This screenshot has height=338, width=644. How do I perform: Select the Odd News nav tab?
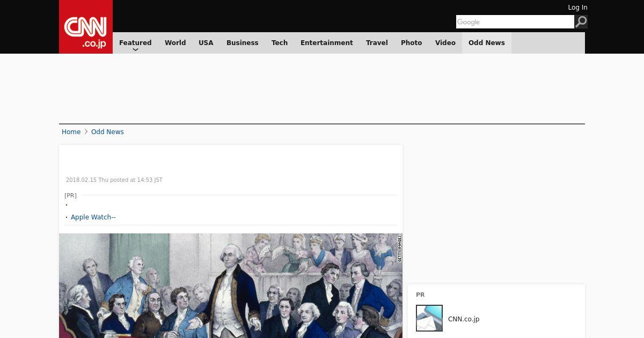[x=487, y=43]
